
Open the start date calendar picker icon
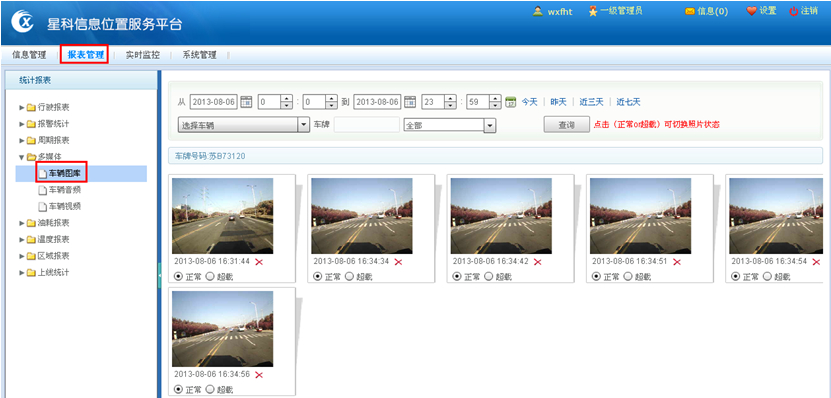click(246, 102)
